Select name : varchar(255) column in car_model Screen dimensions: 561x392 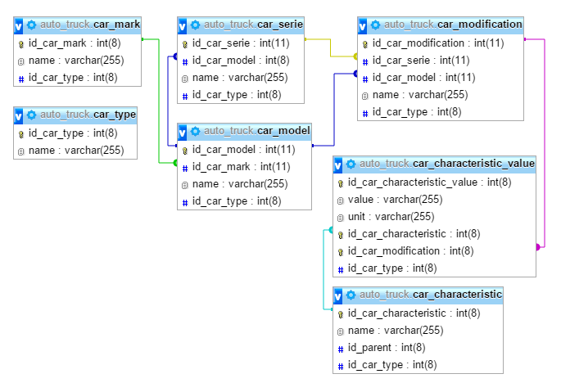pos(244,184)
